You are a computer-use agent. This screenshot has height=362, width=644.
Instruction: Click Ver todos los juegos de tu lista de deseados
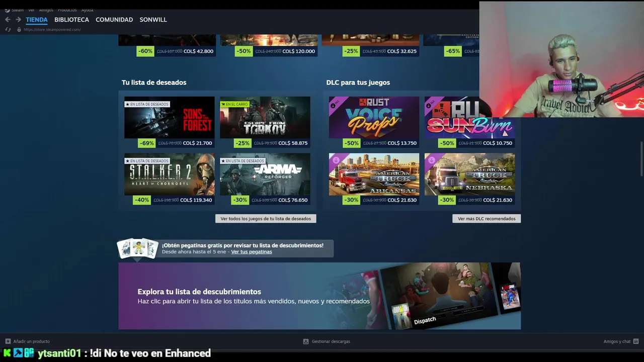pos(266,219)
